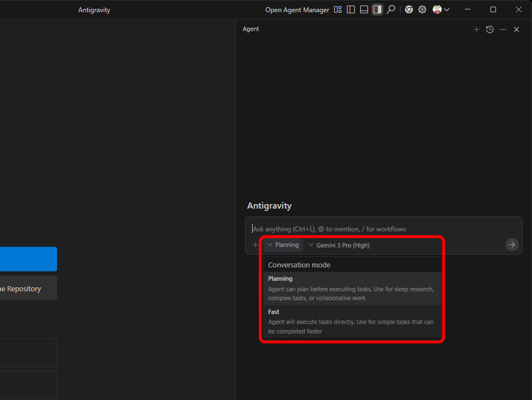Toggle the bottom panel icon

364,9
